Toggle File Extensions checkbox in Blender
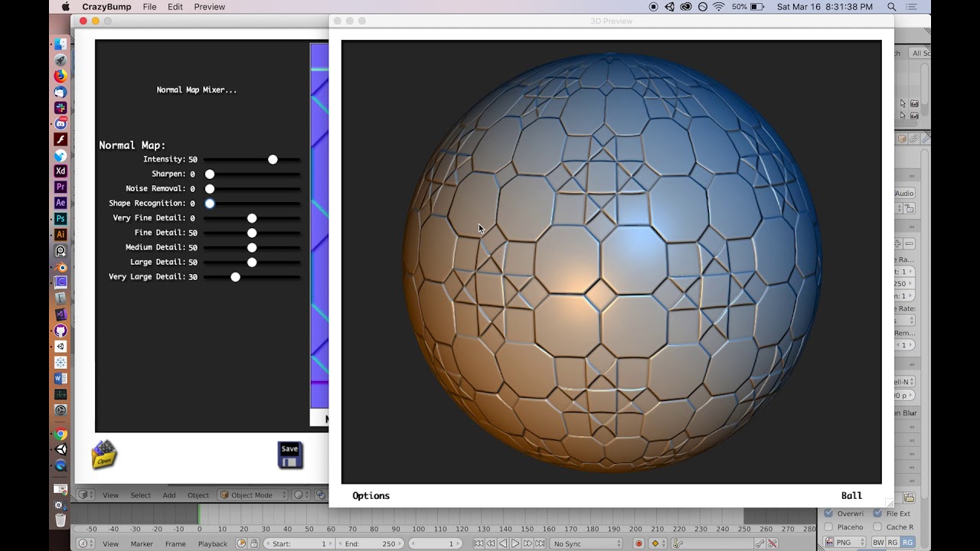The width and height of the screenshot is (980, 551). click(877, 514)
